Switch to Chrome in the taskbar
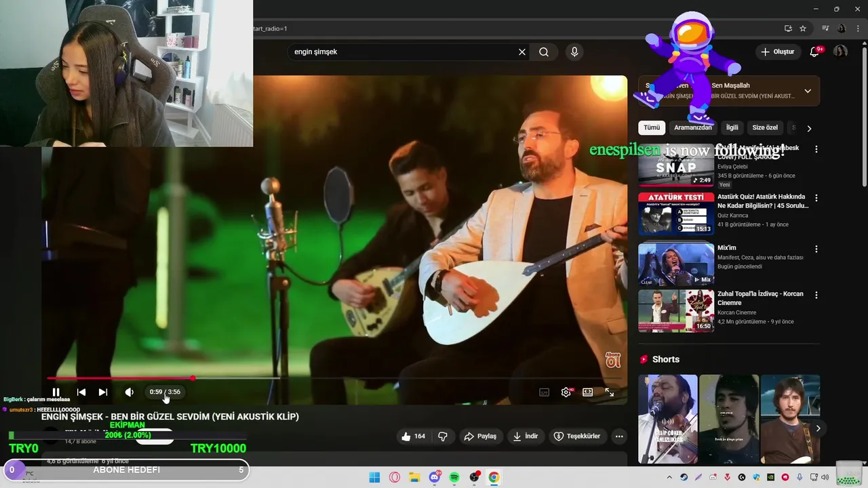Image resolution: width=868 pixels, height=488 pixels. 494,477
